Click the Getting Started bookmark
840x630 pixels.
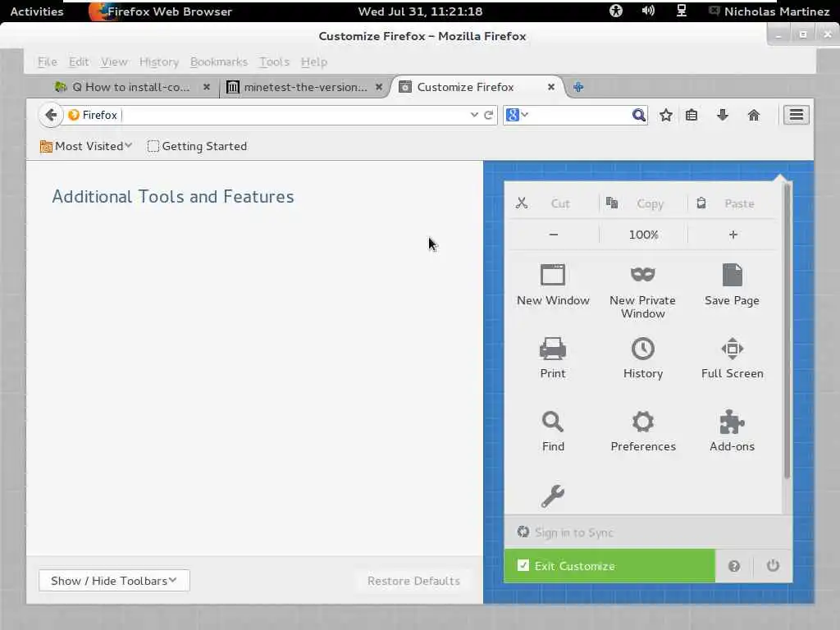pos(197,146)
